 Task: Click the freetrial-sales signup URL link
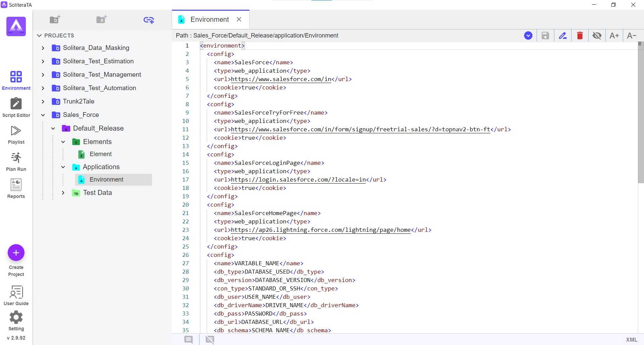pos(361,129)
